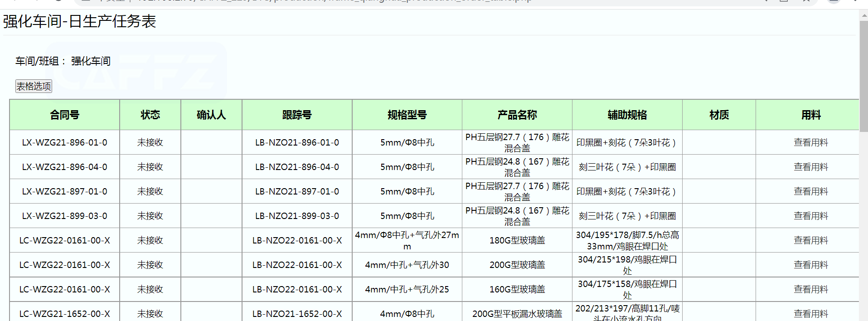Screen dimensions: 868x321
Task: Select the 产品名称 column header
Action: (x=517, y=115)
